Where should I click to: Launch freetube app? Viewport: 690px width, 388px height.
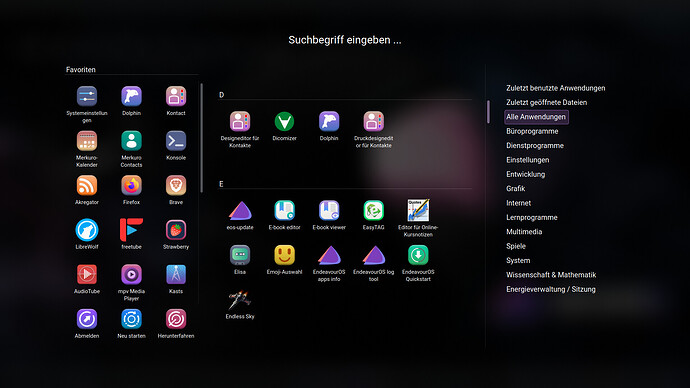131,230
